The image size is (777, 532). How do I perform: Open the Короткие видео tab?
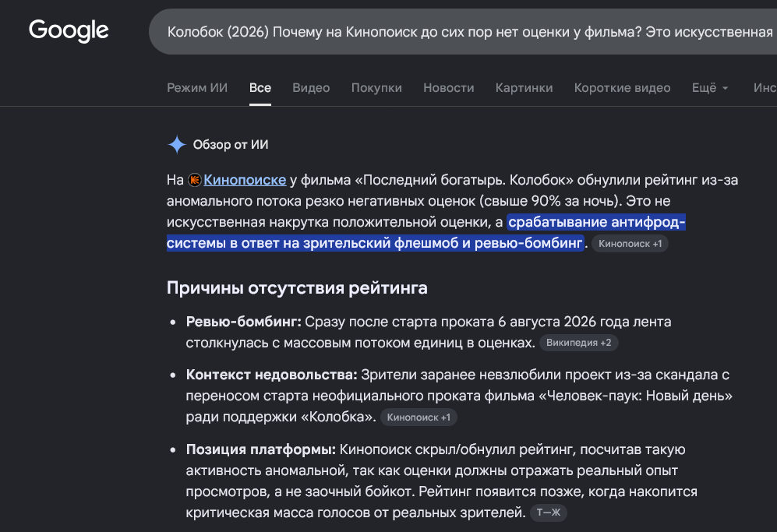[623, 88]
